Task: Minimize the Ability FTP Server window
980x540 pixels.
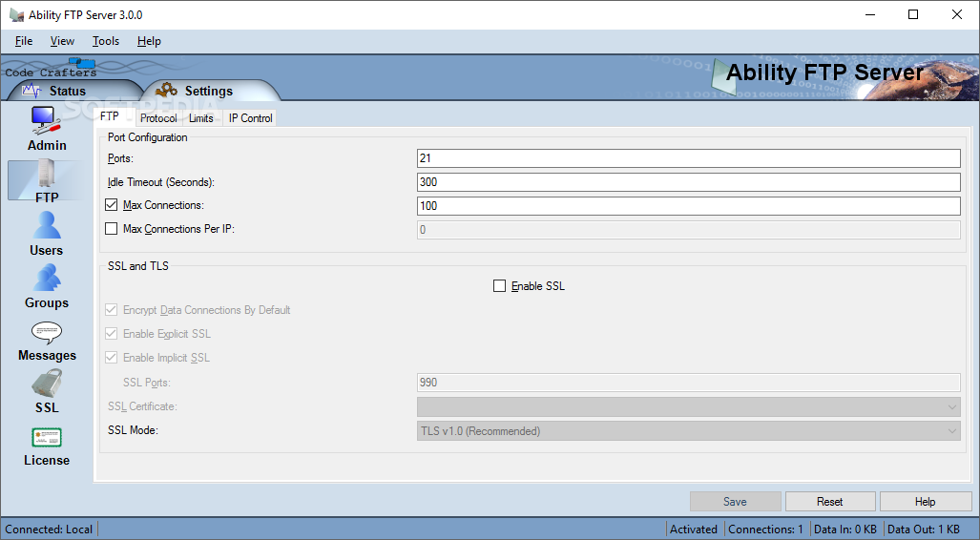Action: (870, 14)
